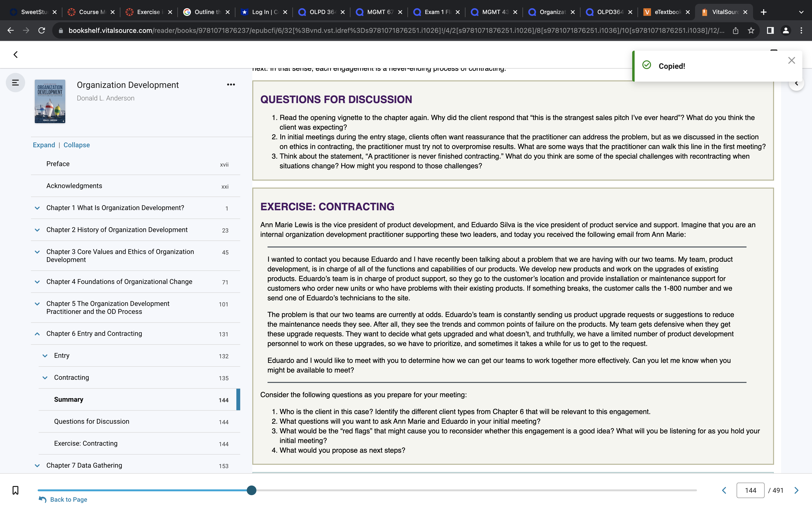Bookmark this page with the bookmark icon
This screenshot has width=812, height=507.
coord(15,490)
